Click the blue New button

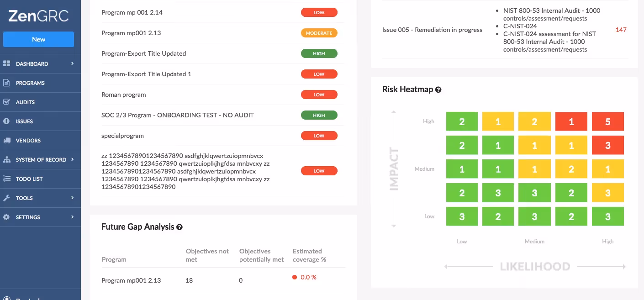(x=38, y=39)
